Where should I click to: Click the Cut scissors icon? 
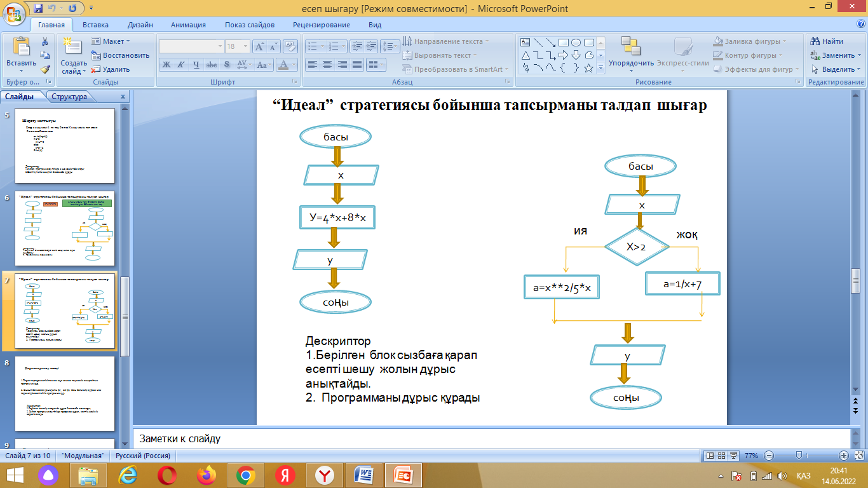45,41
